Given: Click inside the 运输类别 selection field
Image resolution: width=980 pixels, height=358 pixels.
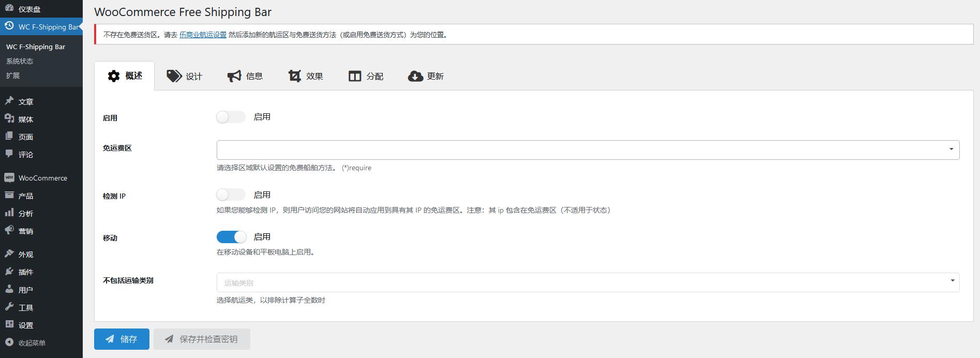Looking at the screenshot, I should pyautogui.click(x=588, y=282).
